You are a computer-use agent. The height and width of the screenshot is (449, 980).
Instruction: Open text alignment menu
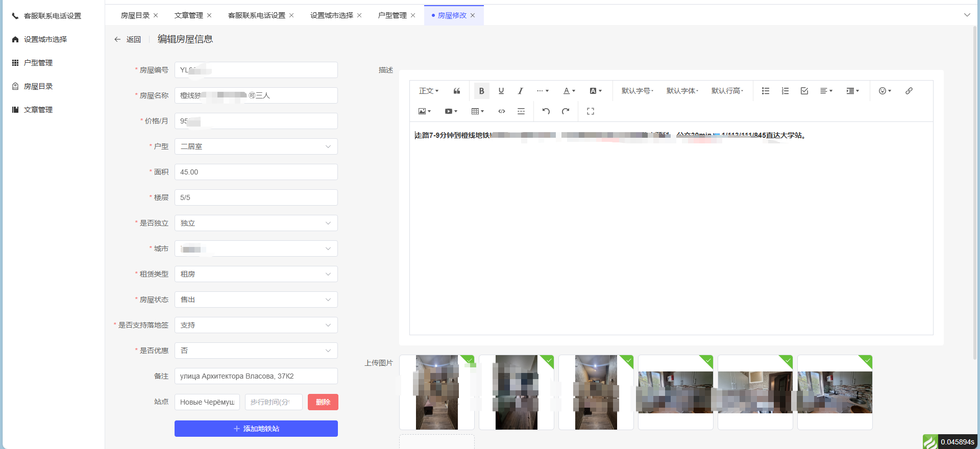click(826, 91)
